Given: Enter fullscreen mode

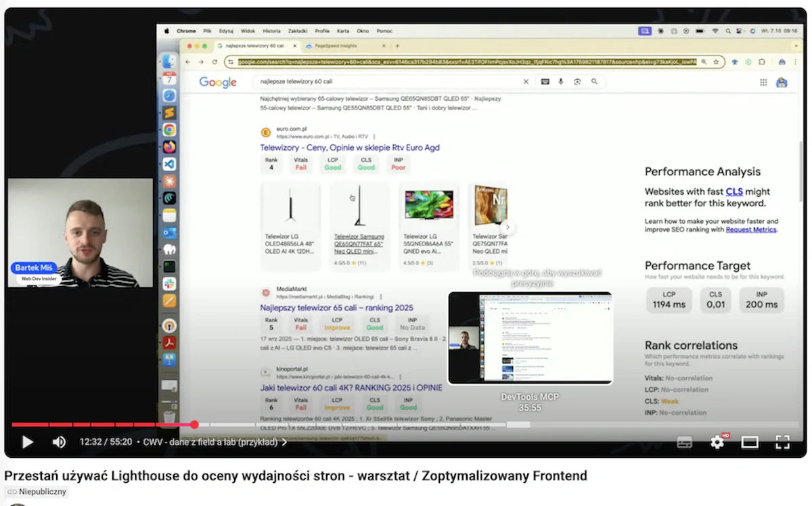Looking at the screenshot, I should click(x=782, y=442).
